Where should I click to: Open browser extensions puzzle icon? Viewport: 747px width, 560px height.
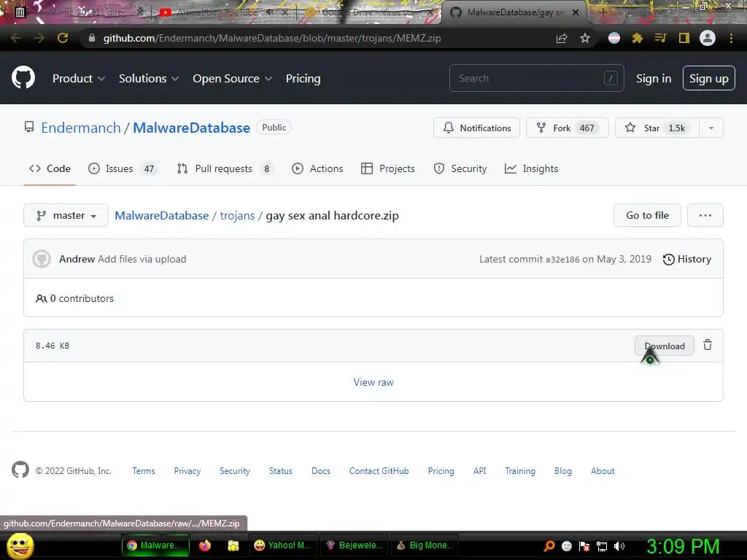[x=638, y=38]
